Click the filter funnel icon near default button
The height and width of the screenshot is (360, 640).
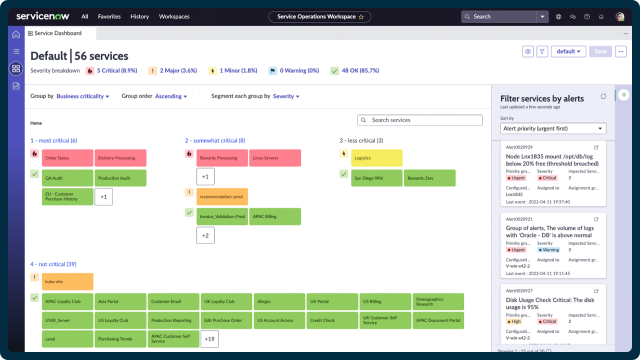coord(542,51)
